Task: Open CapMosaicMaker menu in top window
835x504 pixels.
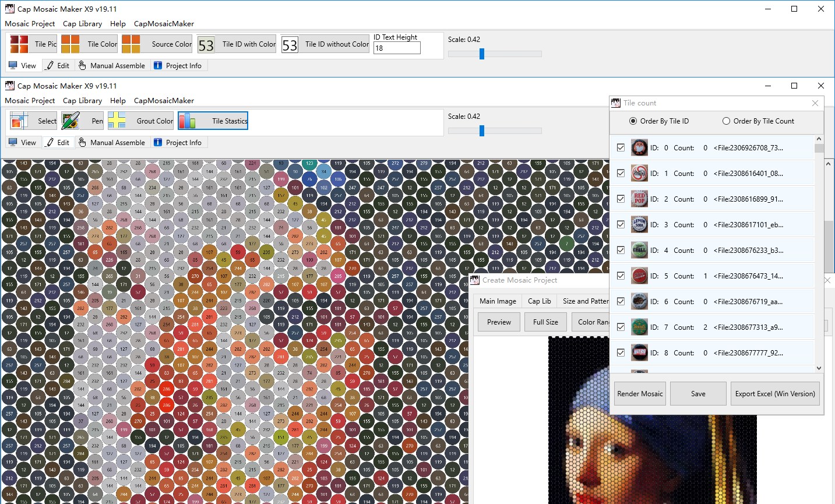Action: (x=164, y=23)
